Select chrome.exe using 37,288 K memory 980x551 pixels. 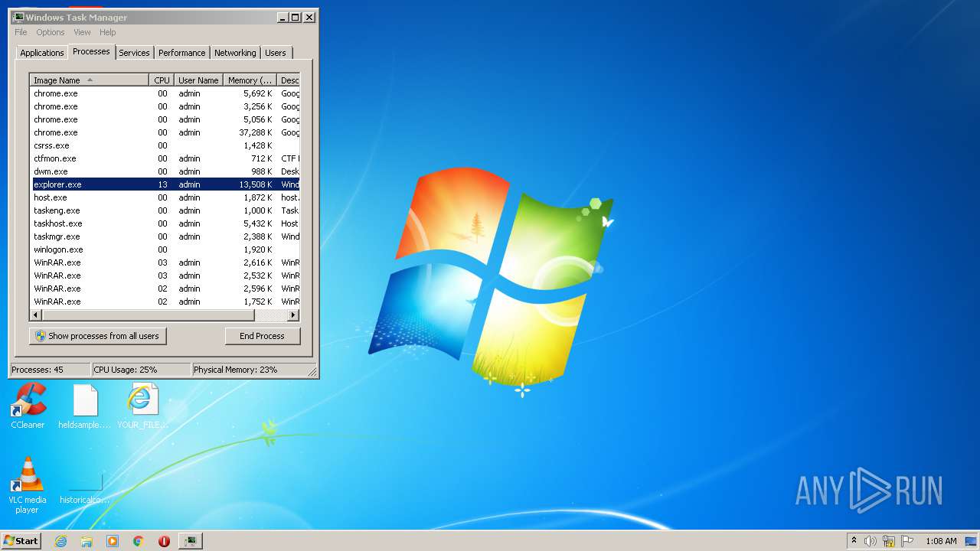click(x=165, y=132)
